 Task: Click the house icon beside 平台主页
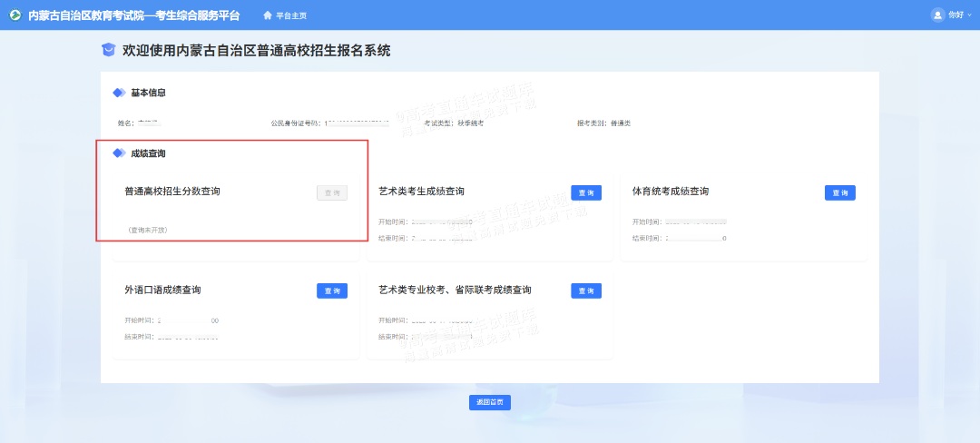[x=268, y=15]
